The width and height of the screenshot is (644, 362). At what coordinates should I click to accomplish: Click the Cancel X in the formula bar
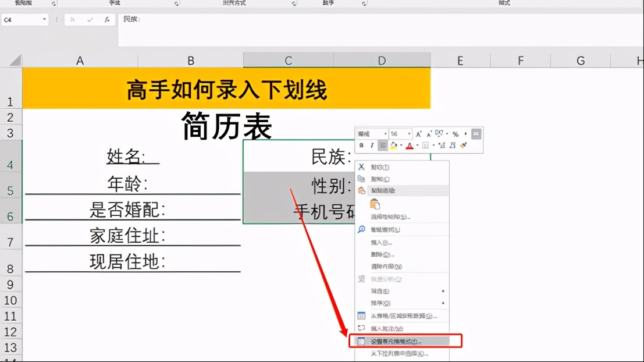click(72, 19)
